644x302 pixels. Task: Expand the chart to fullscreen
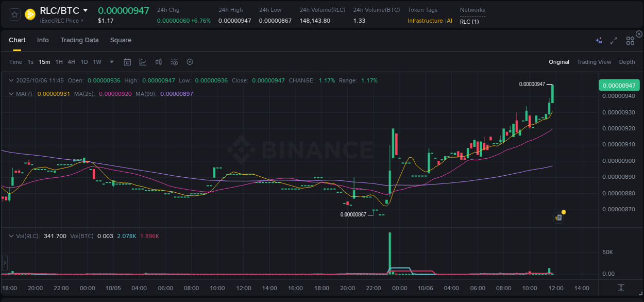coord(613,40)
